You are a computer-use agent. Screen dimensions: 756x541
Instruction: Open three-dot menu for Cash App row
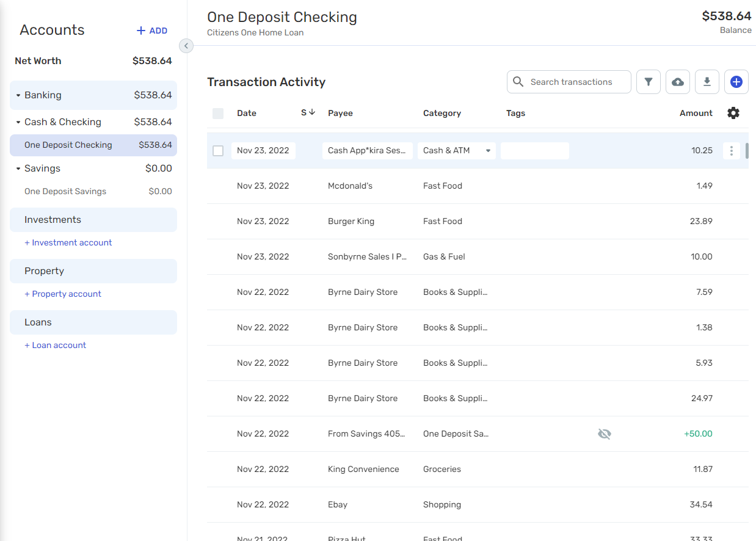coord(732,151)
